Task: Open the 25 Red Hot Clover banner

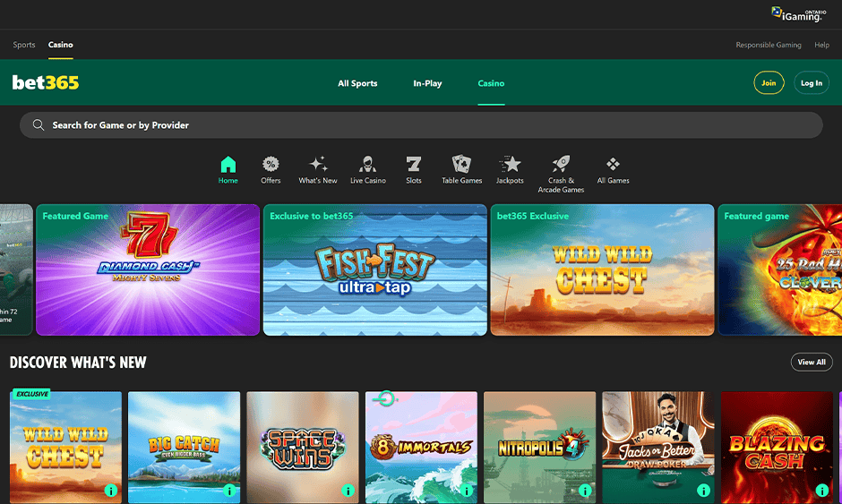Action: [779, 270]
